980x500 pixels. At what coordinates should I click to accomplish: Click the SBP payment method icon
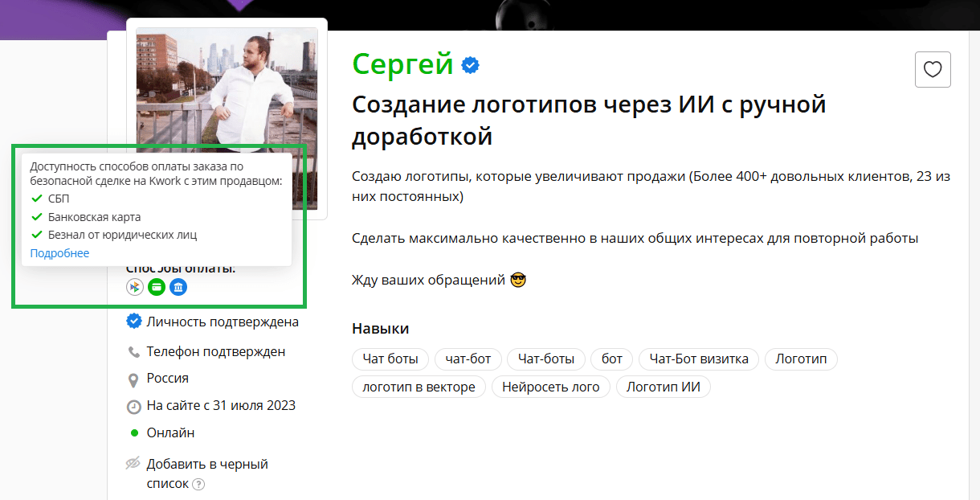point(135,287)
